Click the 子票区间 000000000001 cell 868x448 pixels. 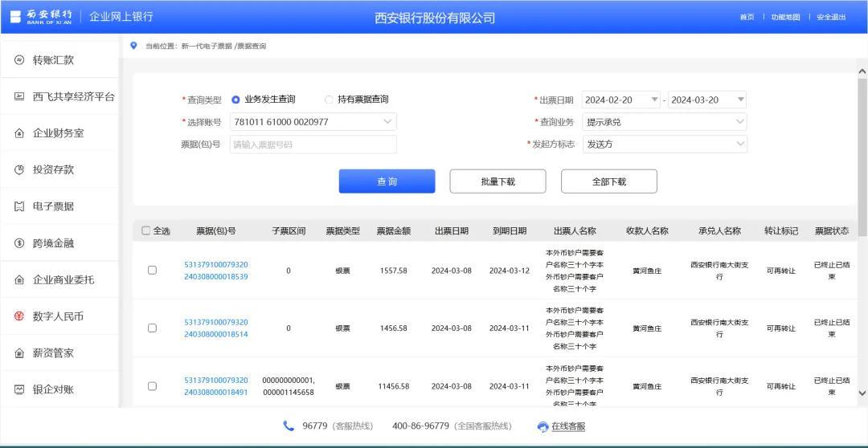[288, 386]
